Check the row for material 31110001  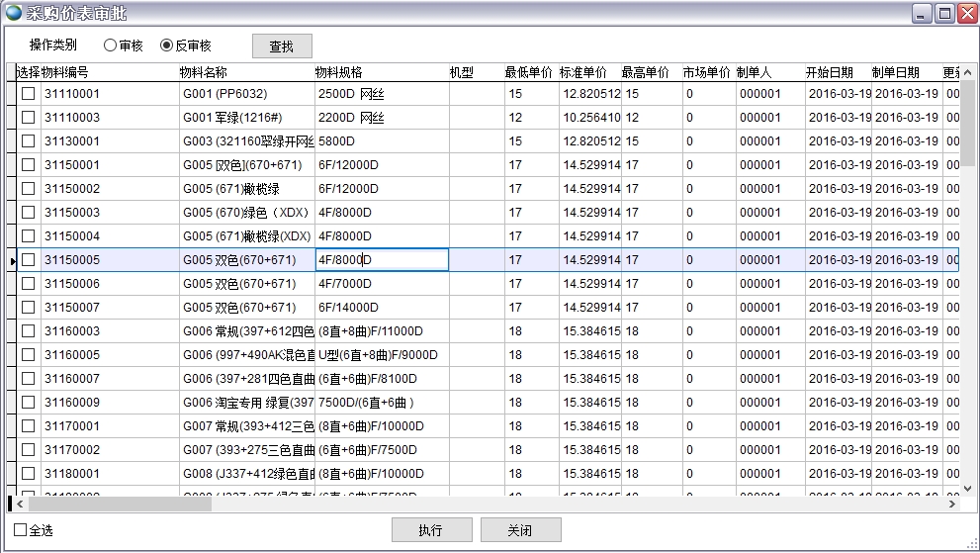(29, 94)
